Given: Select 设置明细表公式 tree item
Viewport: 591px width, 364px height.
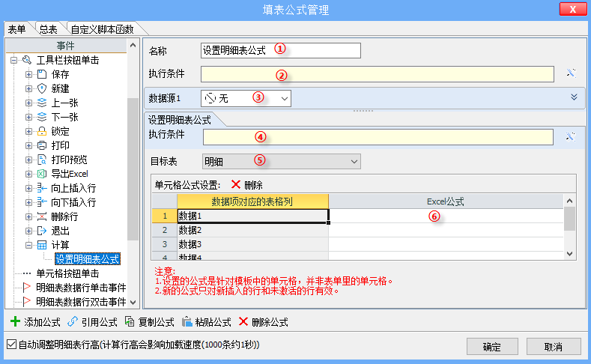Looking at the screenshot, I should click(x=88, y=259).
